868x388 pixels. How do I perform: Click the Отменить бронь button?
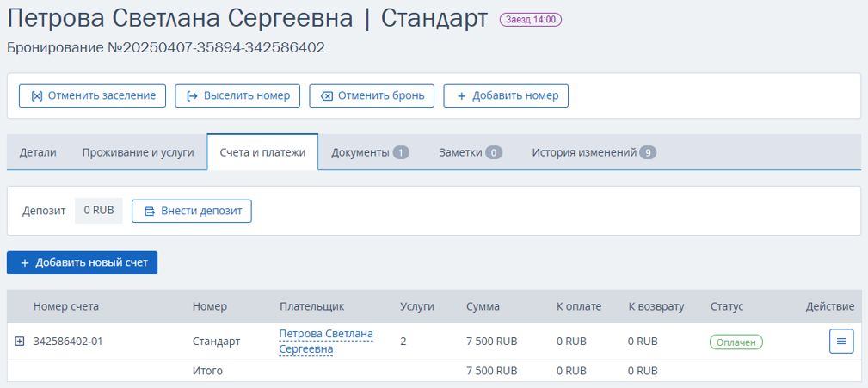tap(372, 95)
